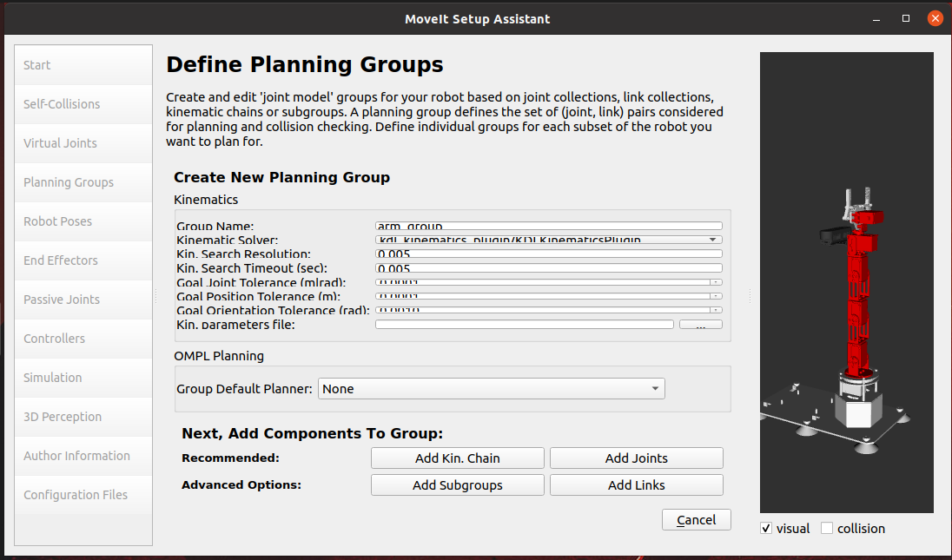The height and width of the screenshot is (560, 952).
Task: Go to Self-Collisions step
Action: [83, 104]
